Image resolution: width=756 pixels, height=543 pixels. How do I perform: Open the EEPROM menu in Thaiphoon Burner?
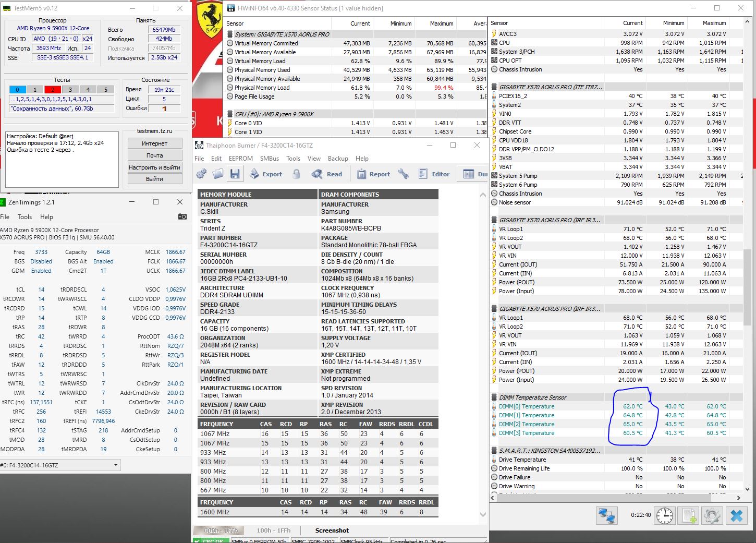coord(240,159)
